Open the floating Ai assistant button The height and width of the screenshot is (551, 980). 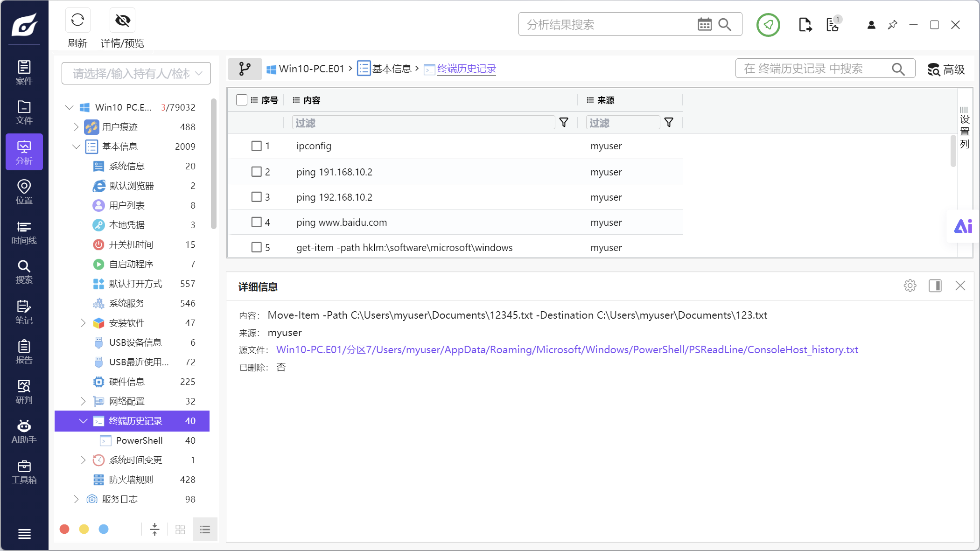click(963, 226)
